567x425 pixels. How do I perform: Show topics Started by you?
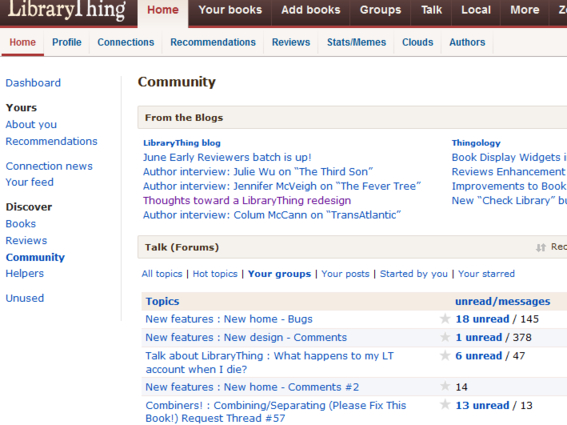(414, 274)
